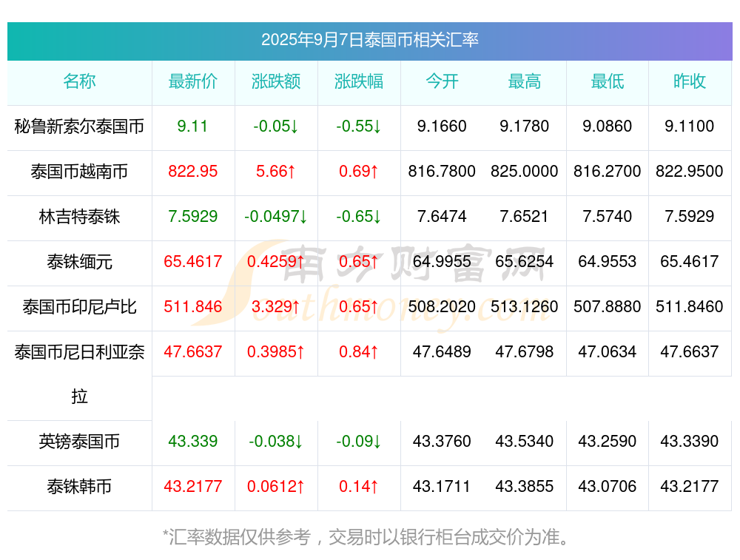Click change amount 5.66↑
740x560 pixels.
[x=275, y=172]
